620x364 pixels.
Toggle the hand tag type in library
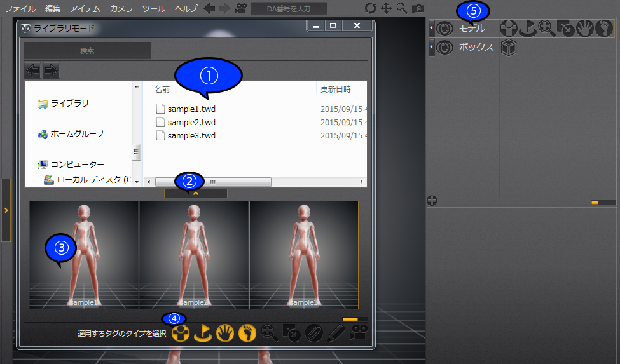(x=225, y=333)
